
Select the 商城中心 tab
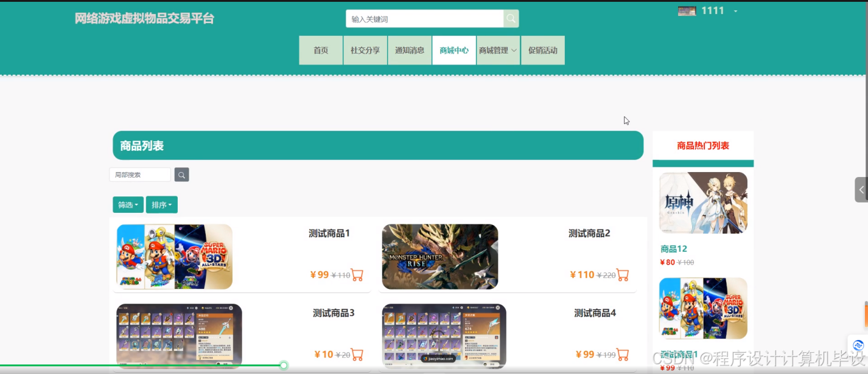coord(454,50)
